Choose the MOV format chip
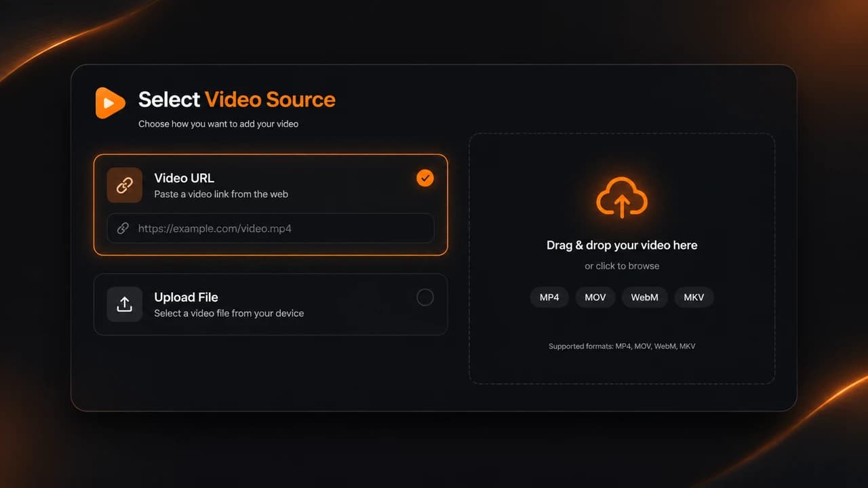Viewport: 868px width, 488px height. pos(595,298)
